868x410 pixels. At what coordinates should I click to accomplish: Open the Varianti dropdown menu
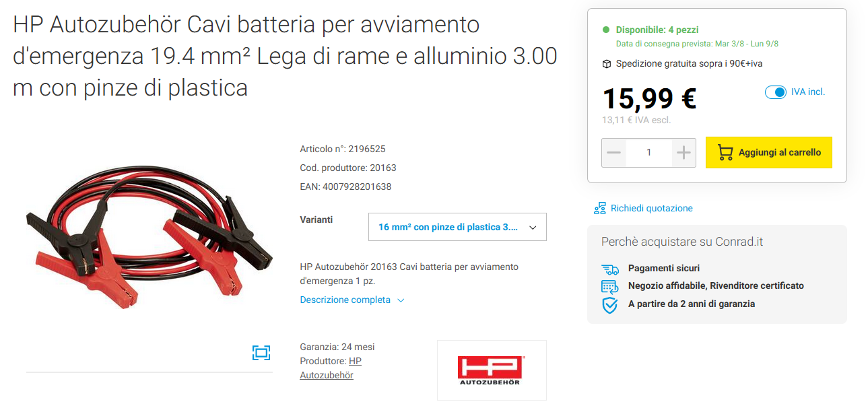point(457,227)
